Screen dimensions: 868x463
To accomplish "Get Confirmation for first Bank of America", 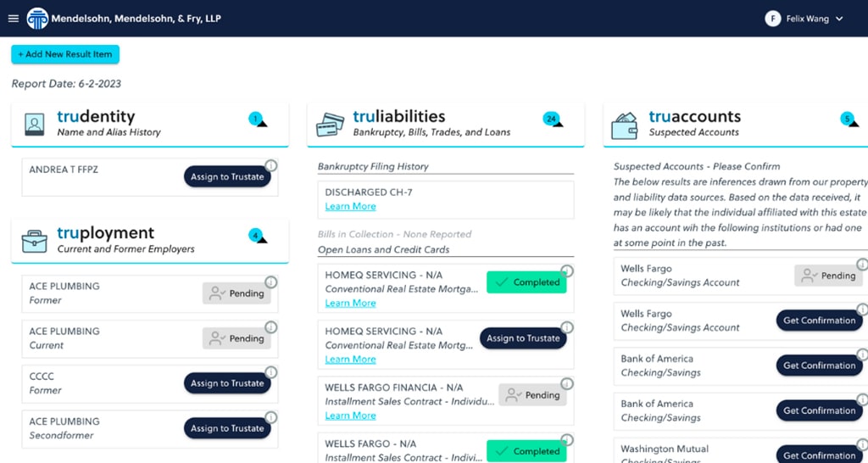I will click(819, 365).
